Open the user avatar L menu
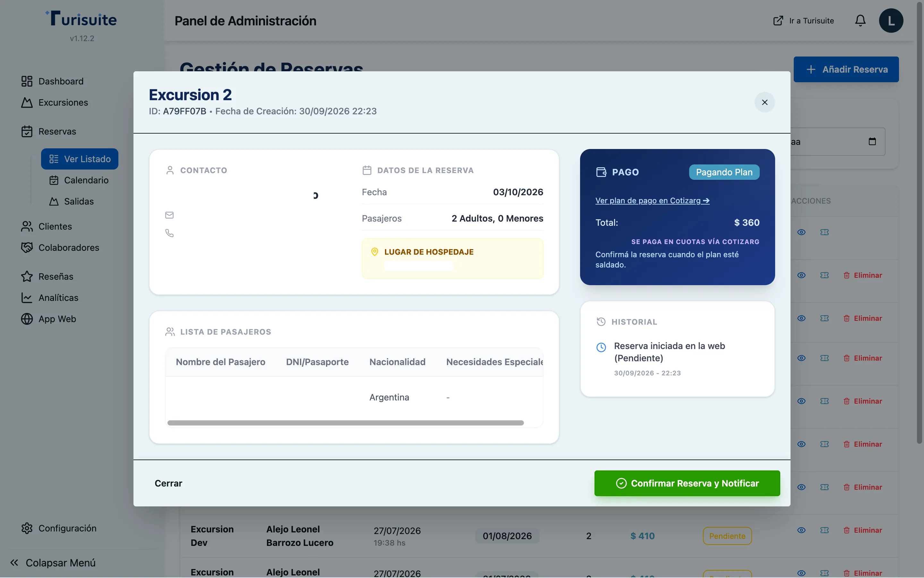The image size is (924, 578). pyautogui.click(x=891, y=21)
